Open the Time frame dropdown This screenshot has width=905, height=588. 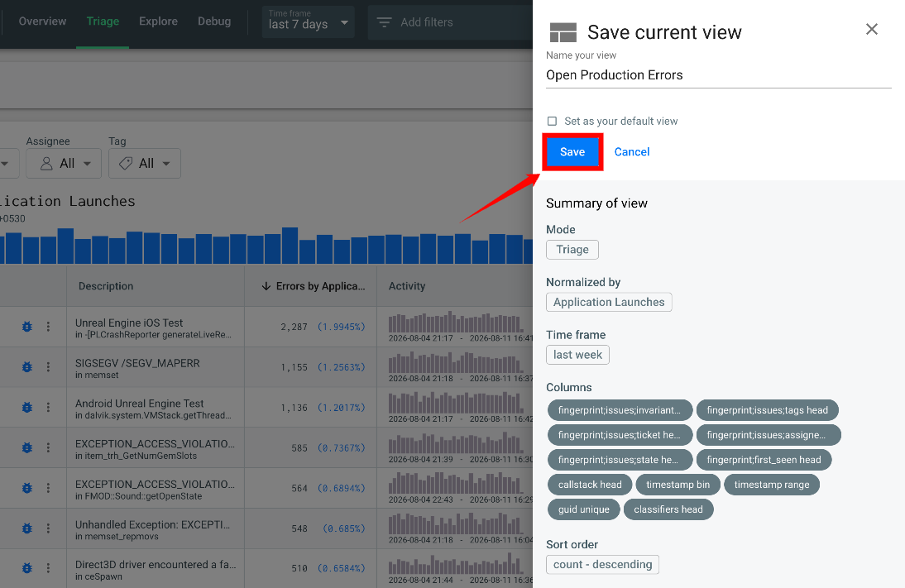(x=309, y=22)
